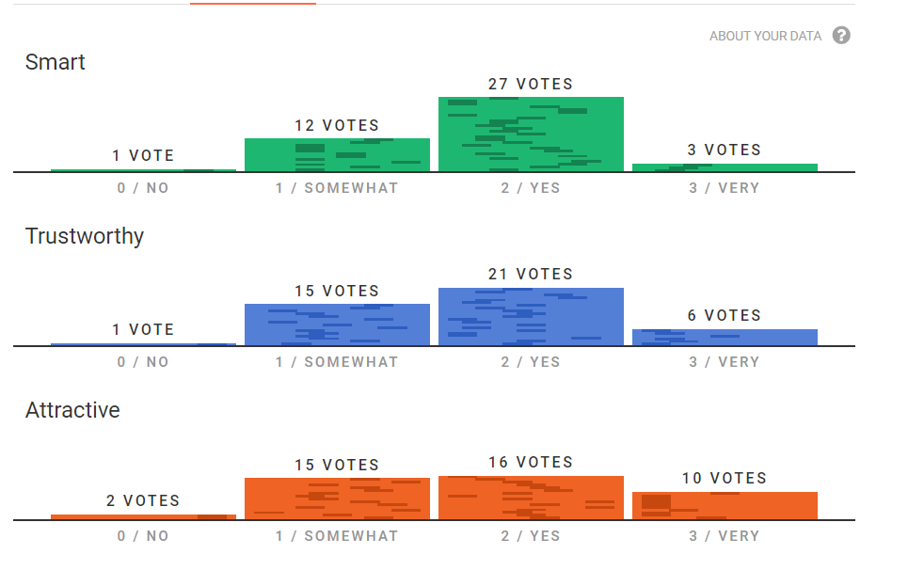This screenshot has width=924, height=586.
Task: Click the "2 / YES" label under Attractive
Action: point(531,536)
